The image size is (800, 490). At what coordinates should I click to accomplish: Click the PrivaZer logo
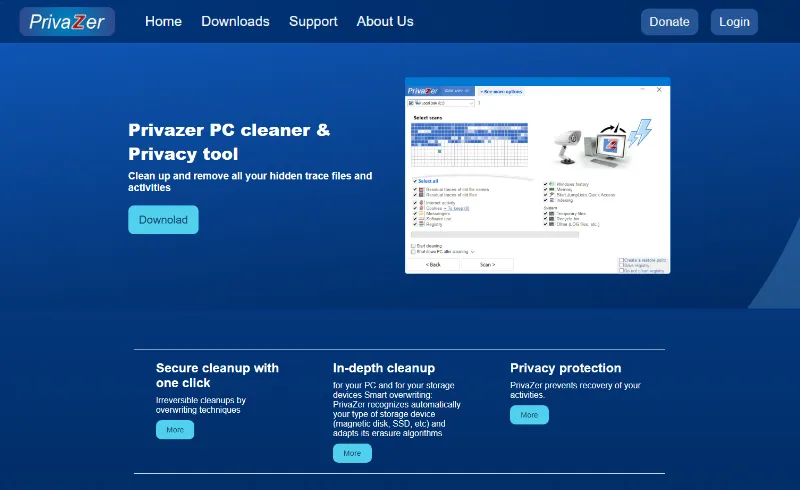[x=67, y=21]
